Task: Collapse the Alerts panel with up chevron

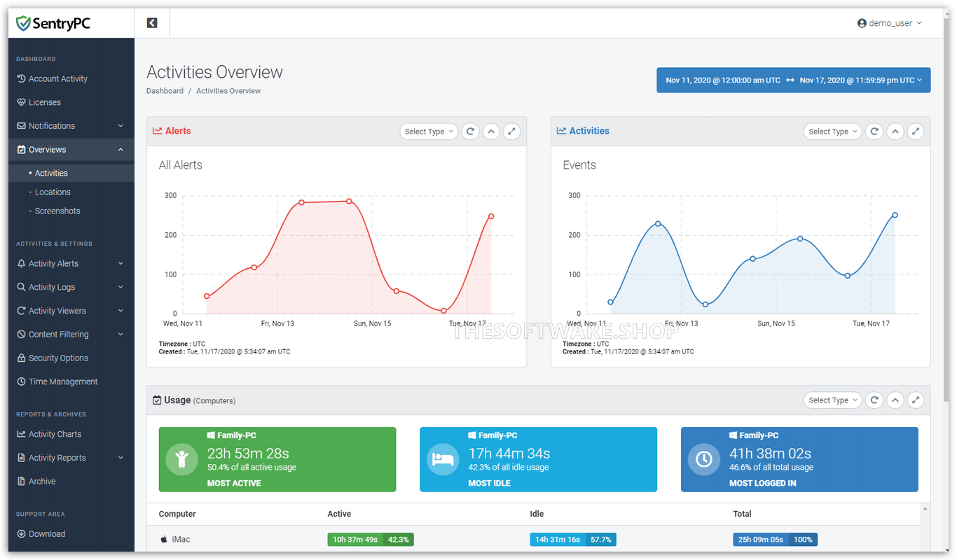Action: point(491,132)
